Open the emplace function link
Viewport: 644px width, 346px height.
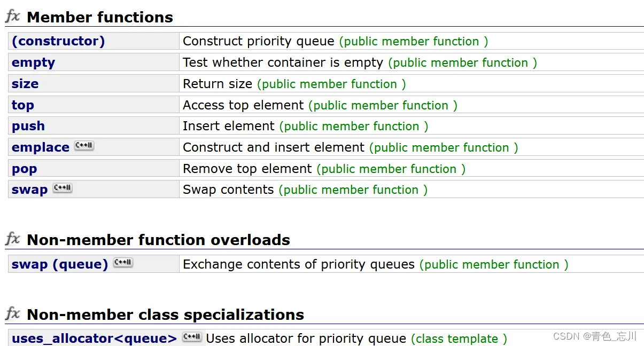pyautogui.click(x=41, y=147)
